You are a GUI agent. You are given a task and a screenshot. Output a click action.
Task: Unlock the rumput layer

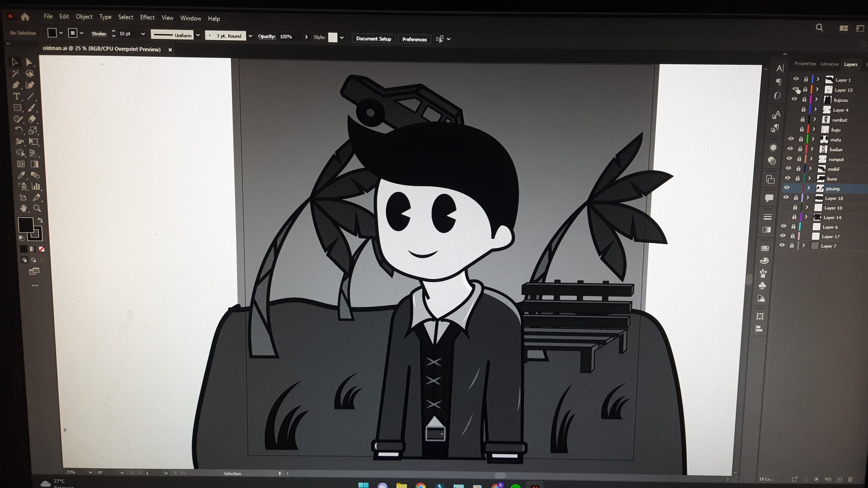pyautogui.click(x=799, y=159)
